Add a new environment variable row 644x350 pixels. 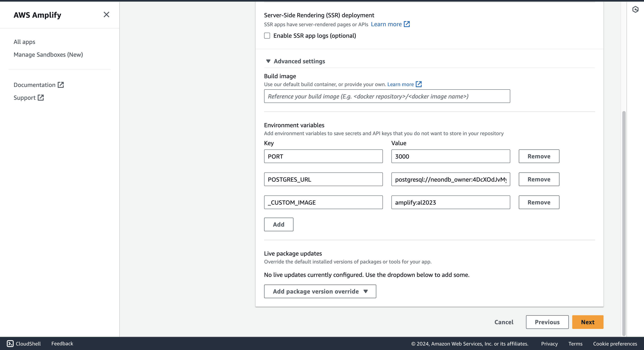(279, 224)
